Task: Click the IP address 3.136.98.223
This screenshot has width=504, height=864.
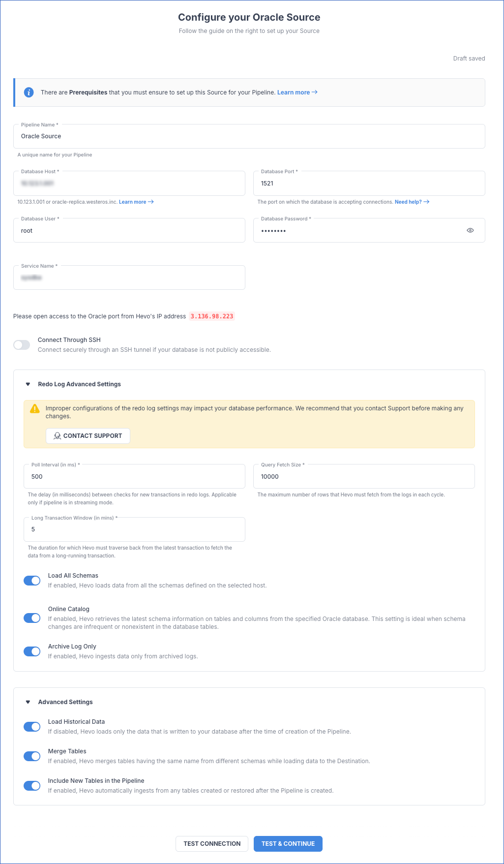Action: pos(212,316)
